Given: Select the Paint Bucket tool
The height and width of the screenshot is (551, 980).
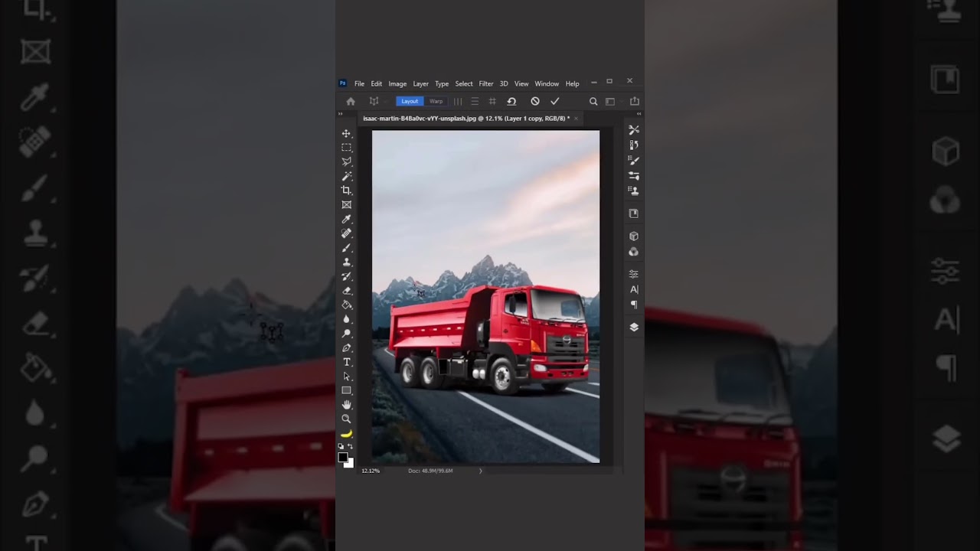Looking at the screenshot, I should point(346,305).
